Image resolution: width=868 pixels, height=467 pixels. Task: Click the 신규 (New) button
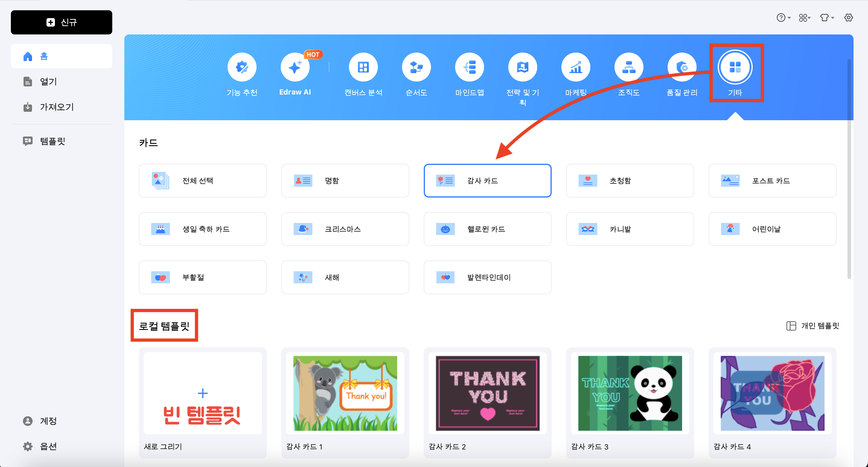tap(61, 22)
